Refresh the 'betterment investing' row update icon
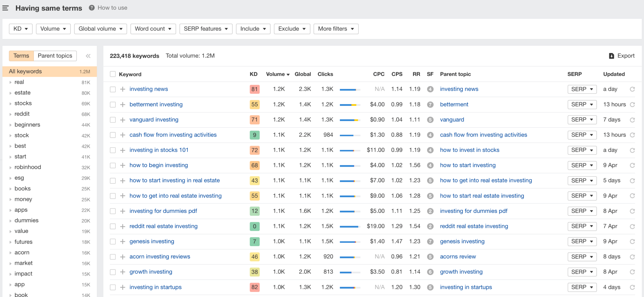The image size is (644, 297). click(632, 105)
